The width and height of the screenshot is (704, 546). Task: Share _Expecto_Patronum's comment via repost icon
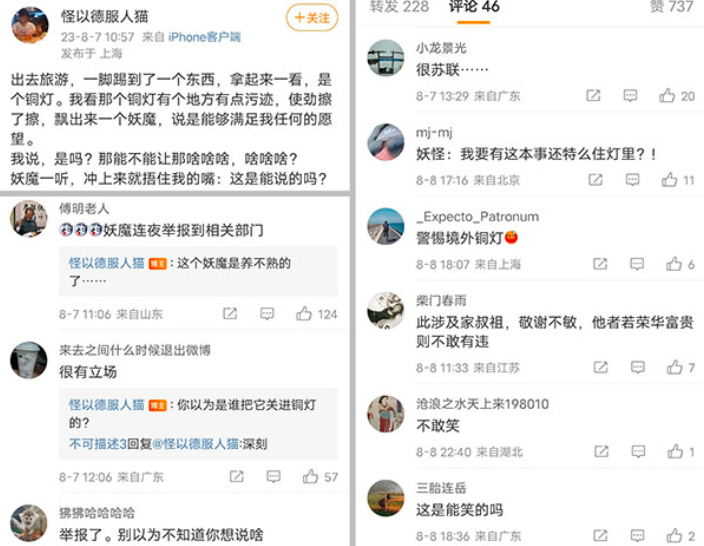[600, 264]
